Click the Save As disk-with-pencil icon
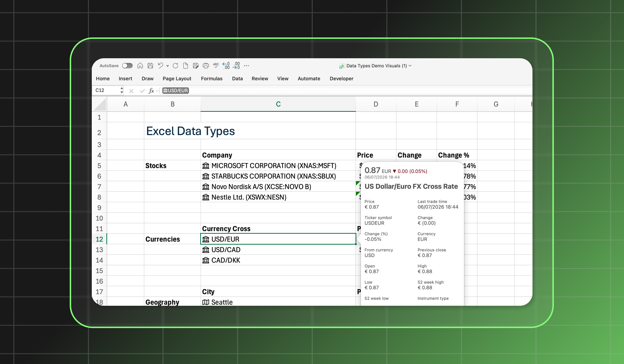This screenshot has width=624, height=364. tap(196, 66)
